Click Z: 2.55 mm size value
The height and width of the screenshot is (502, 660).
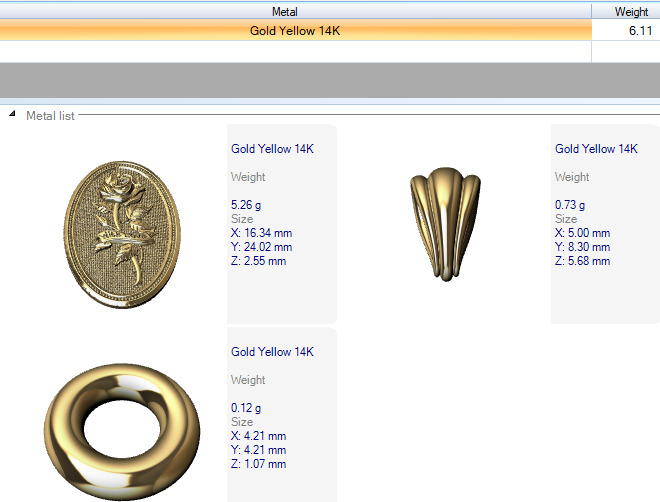258,261
